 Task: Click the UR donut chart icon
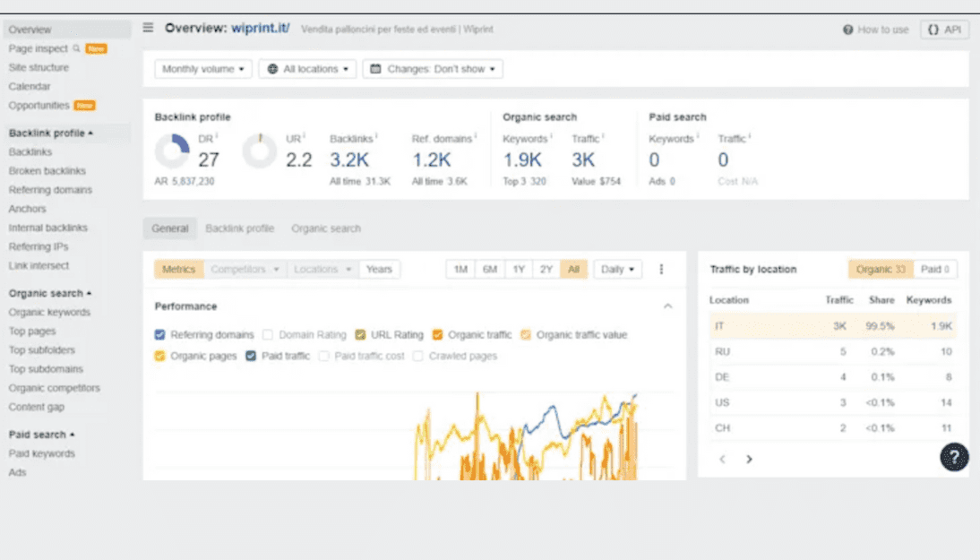[x=259, y=151]
